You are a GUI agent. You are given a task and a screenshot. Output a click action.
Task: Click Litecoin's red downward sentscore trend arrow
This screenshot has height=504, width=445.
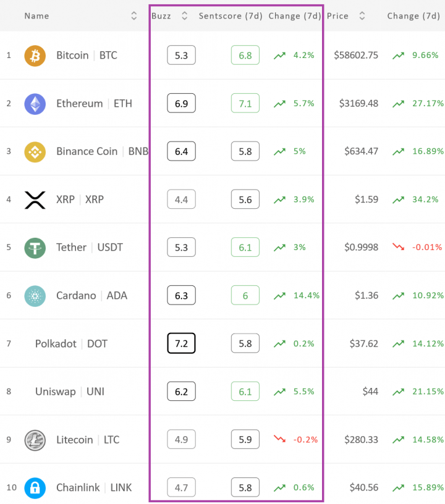[x=279, y=439]
